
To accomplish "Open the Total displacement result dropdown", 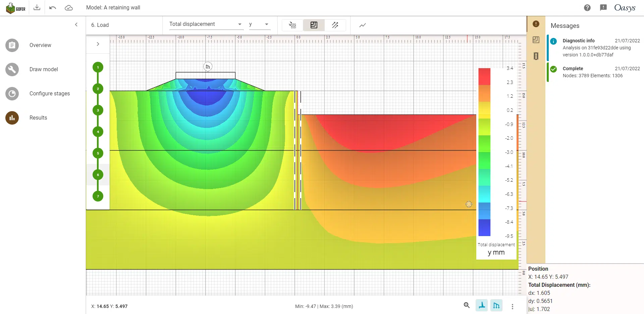I will tap(206, 24).
